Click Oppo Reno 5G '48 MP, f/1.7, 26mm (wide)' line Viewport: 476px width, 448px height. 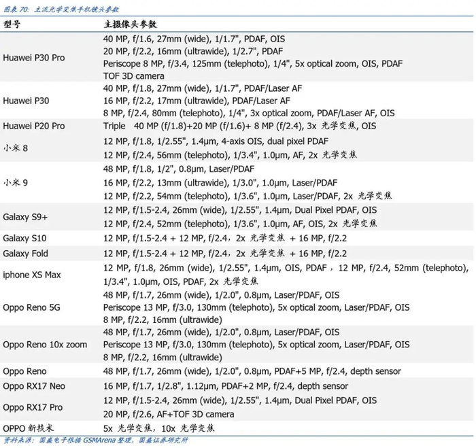(221, 295)
